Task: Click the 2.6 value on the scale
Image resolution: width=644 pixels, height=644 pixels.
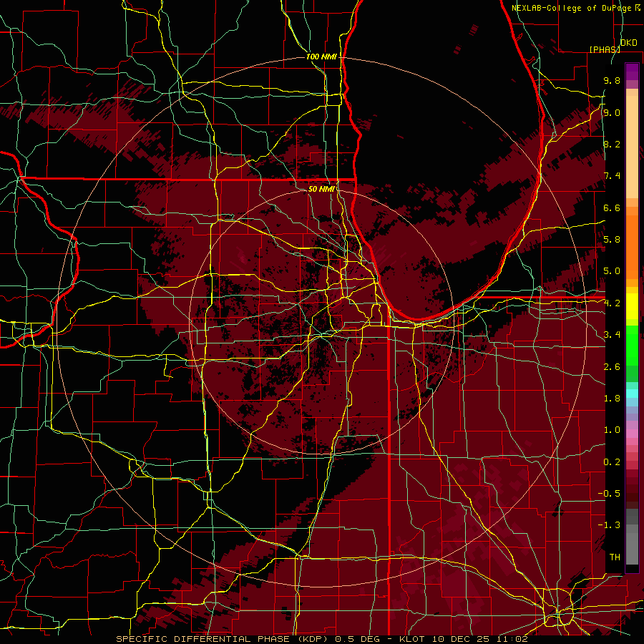Action: (x=612, y=366)
